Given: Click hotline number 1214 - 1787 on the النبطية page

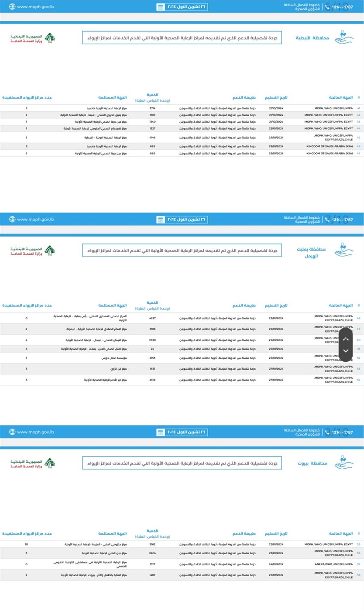Looking at the screenshot, I should (343, 7).
